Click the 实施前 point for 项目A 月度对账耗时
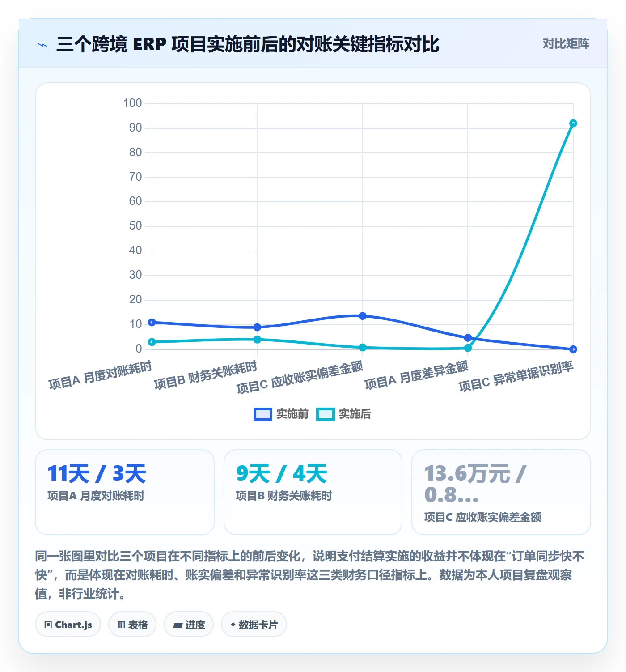626x672 pixels. tap(152, 322)
